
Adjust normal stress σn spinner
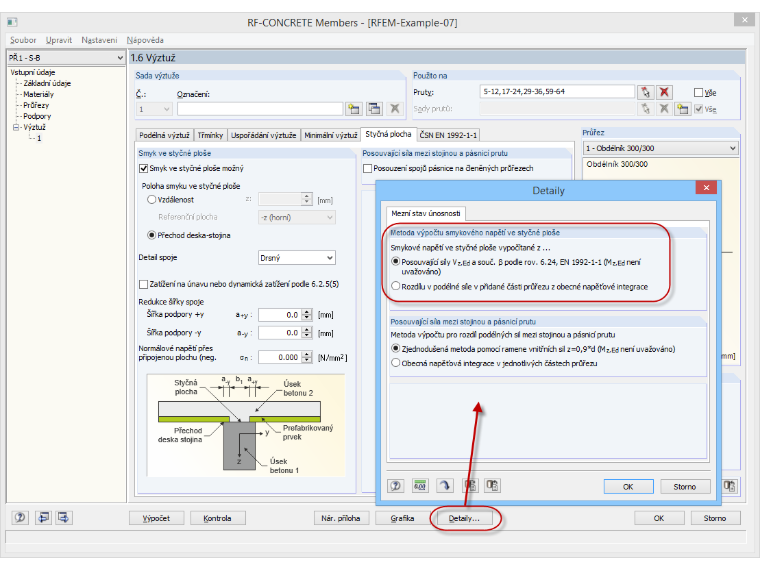[x=307, y=357]
